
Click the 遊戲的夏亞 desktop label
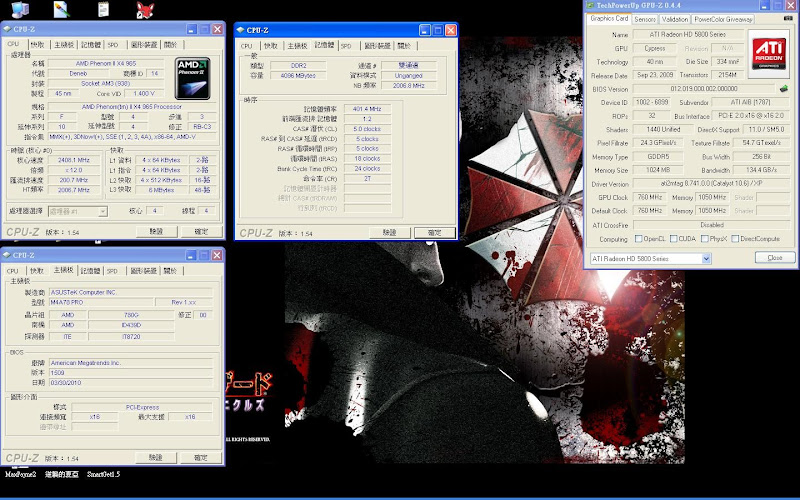pyautogui.click(x=62, y=474)
